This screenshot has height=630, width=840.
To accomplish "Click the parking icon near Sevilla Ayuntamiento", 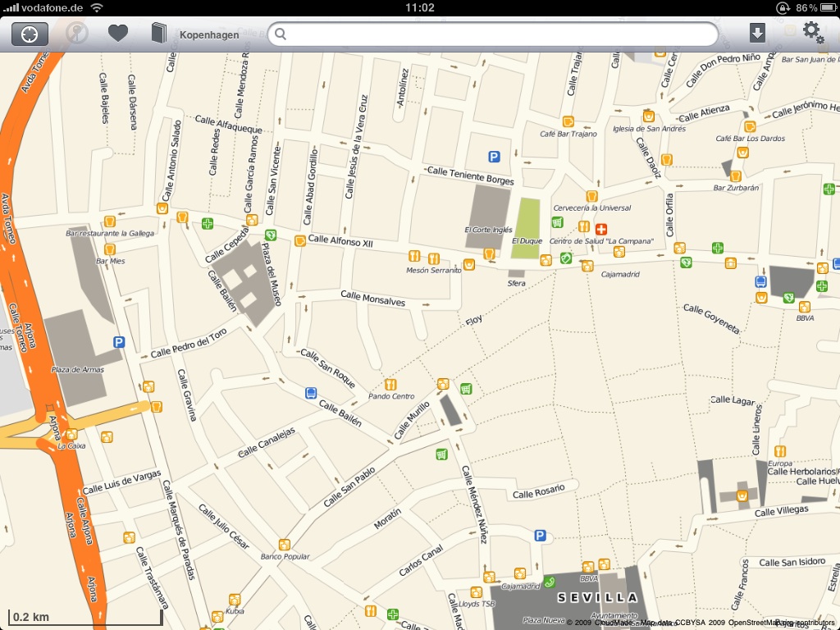I will coord(540,534).
